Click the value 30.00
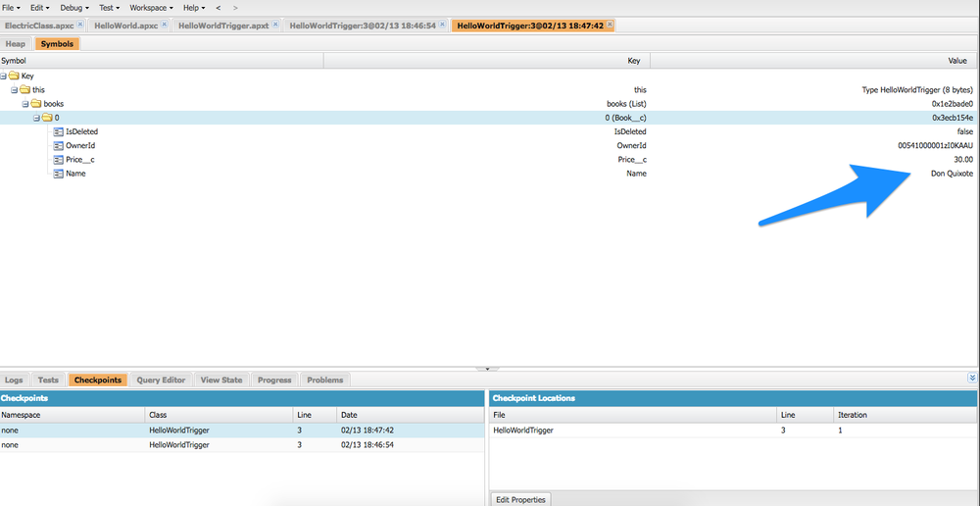980x506 pixels. 963,160
